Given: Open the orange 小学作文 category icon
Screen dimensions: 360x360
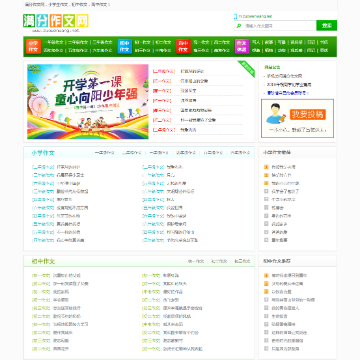Looking at the screenshot, I should click(33, 46).
